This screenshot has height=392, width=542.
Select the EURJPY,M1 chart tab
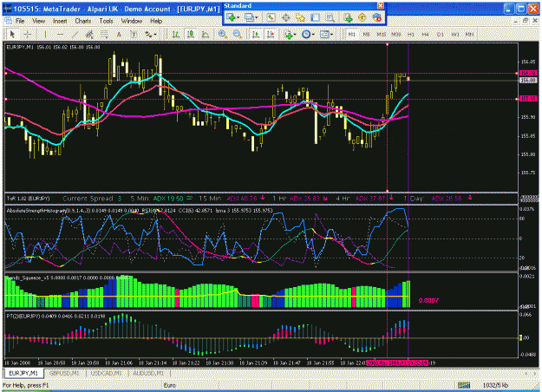[x=23, y=373]
